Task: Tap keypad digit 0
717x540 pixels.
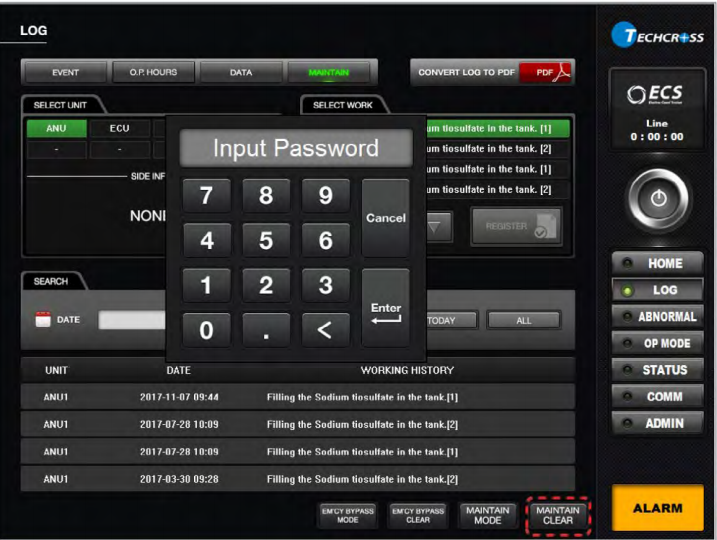Action: pos(207,330)
